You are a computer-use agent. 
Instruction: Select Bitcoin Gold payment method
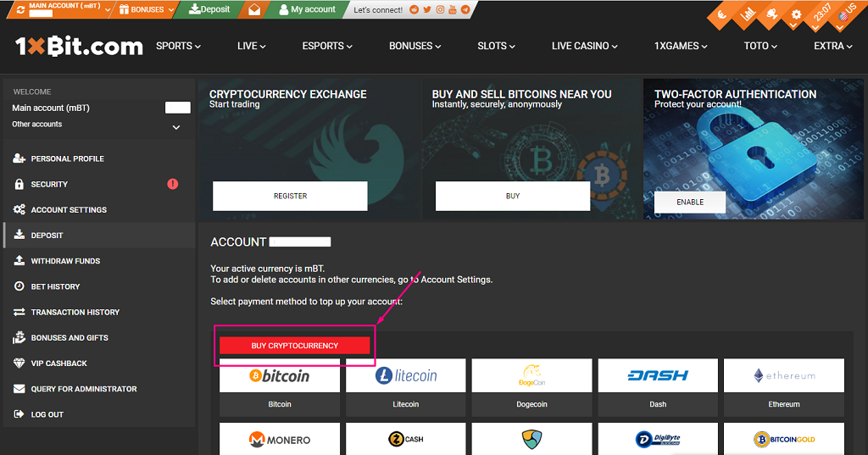coord(784,439)
